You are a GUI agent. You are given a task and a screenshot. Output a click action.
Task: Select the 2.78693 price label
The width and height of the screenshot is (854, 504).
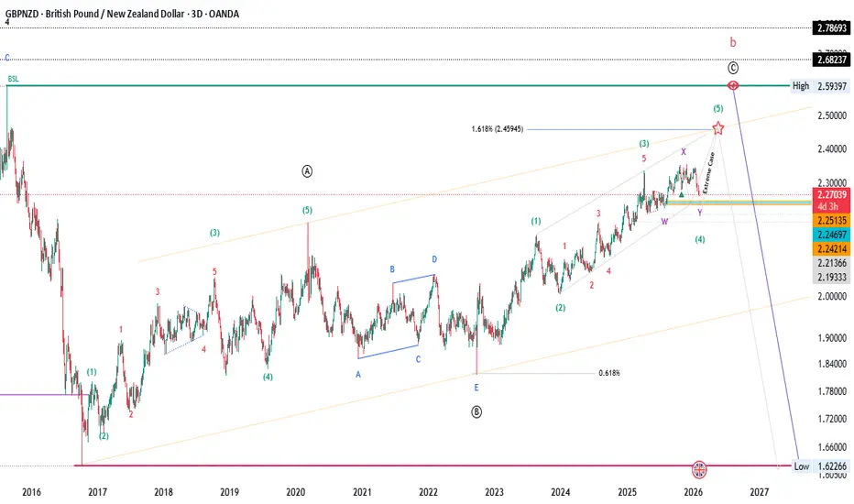[832, 27]
